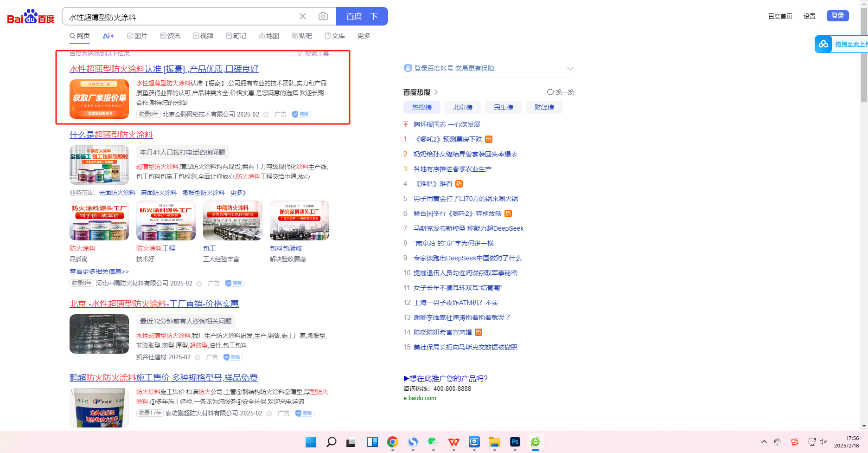Image resolution: width=868 pixels, height=453 pixels.
Task: Click the Baidu logo
Action: pos(31,17)
